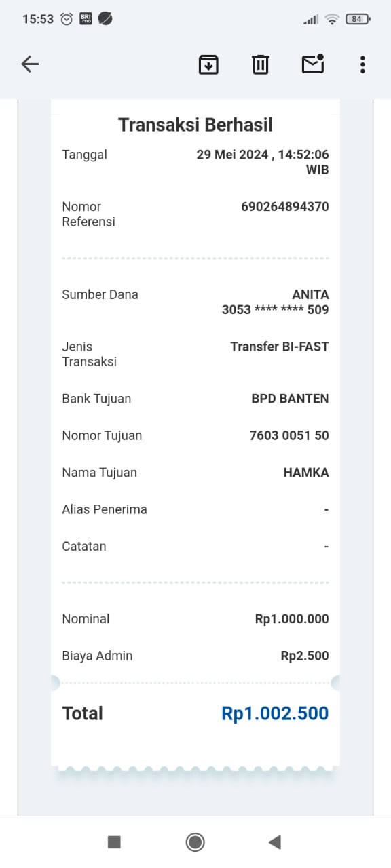Tap the BRImo notification icon in status bar
391x868 pixels.
[x=85, y=19]
